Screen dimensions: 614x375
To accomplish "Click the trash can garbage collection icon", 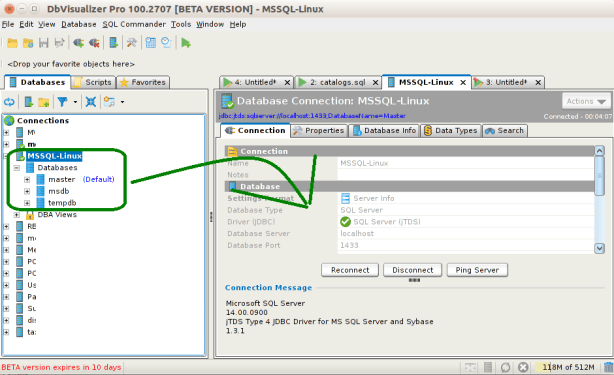I will click(608, 367).
